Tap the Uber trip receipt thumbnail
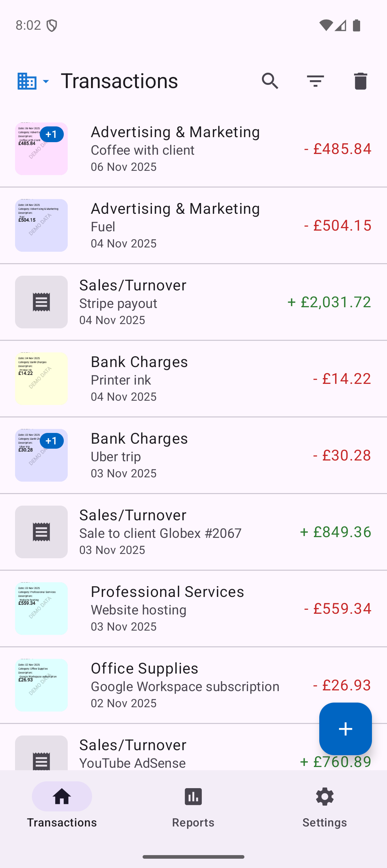 click(x=41, y=455)
